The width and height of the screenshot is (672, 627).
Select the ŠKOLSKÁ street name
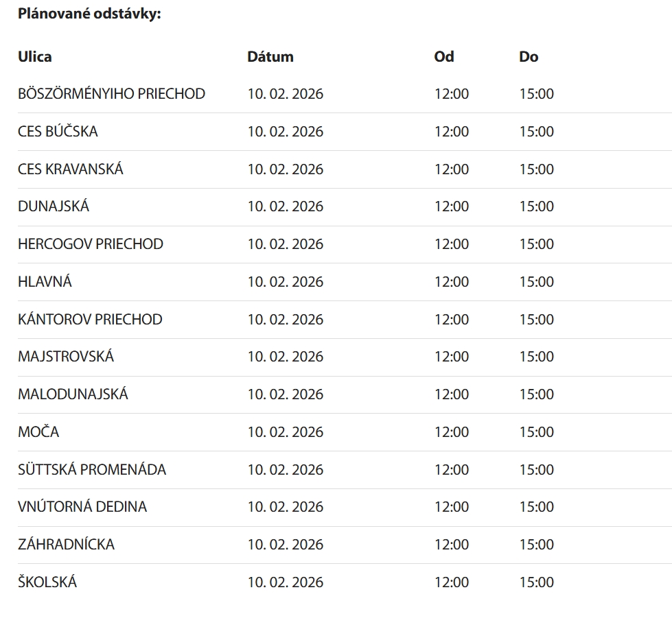point(47,582)
